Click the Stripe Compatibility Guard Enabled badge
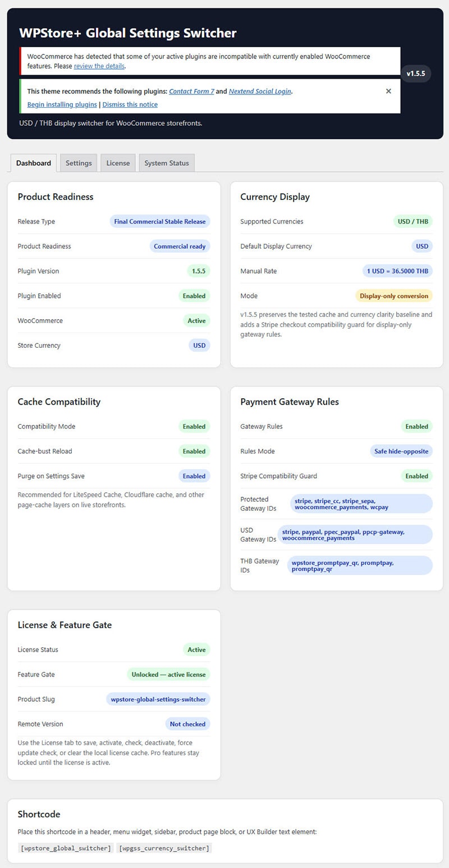This screenshot has width=449, height=868. pos(417,476)
